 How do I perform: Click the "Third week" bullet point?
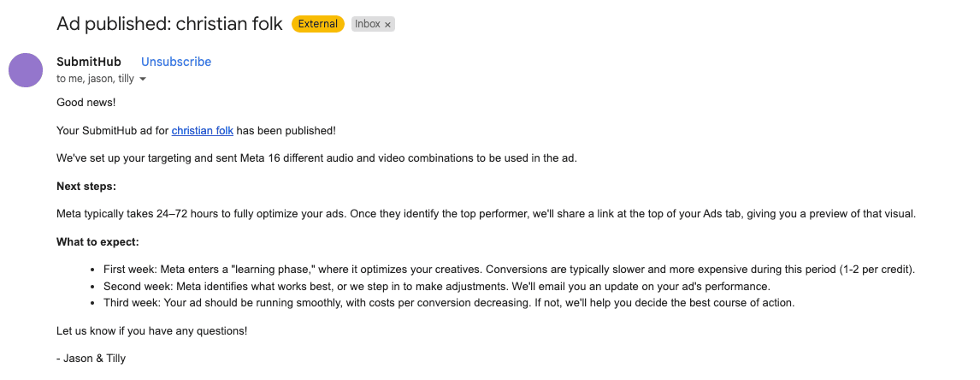pos(448,302)
